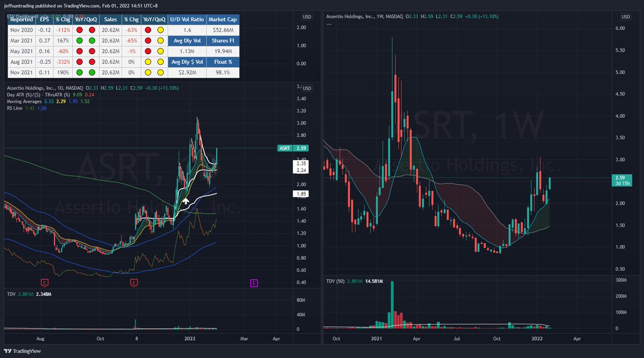
Task: Expand the ESV Dashboard indicator options
Action: click(x=23, y=17)
